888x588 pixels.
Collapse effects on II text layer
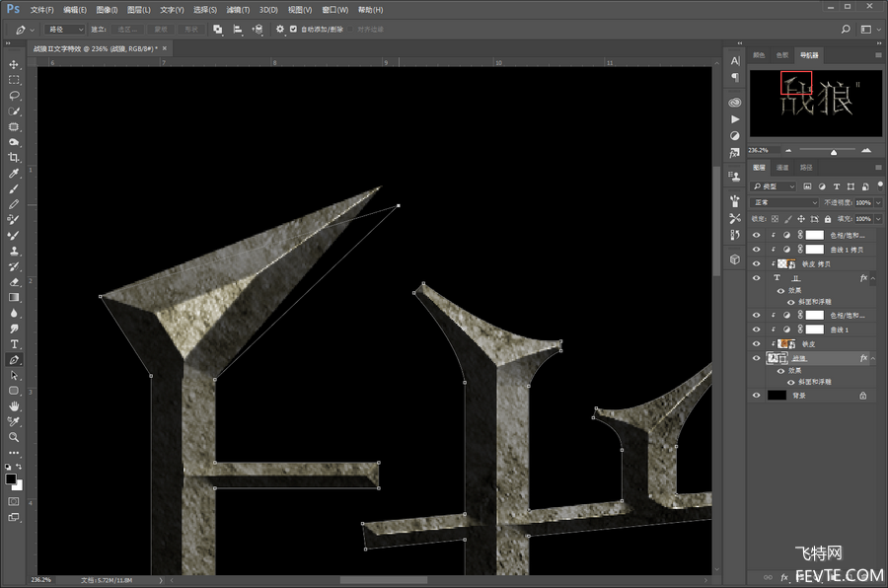(873, 278)
